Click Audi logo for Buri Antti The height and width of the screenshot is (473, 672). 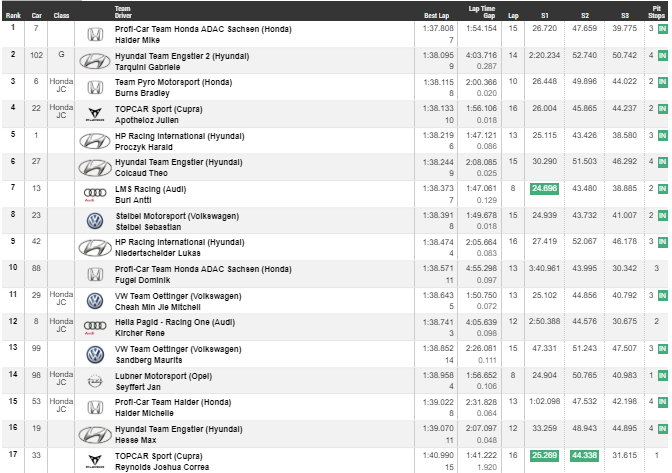(95, 194)
